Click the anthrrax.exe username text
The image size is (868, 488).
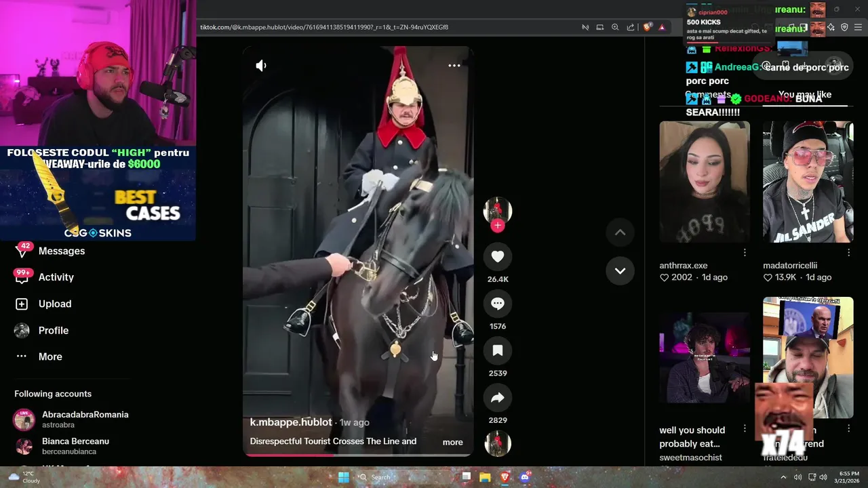point(684,265)
